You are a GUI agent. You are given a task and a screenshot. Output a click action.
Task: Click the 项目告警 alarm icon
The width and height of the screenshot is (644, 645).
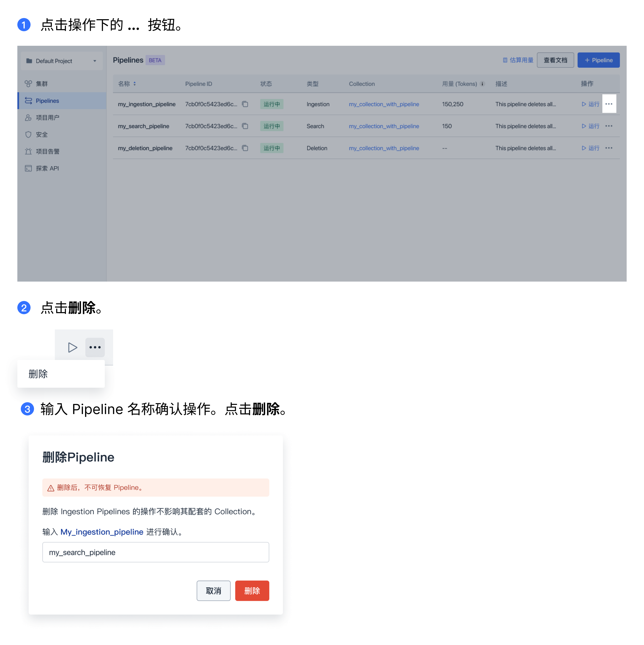point(28,151)
